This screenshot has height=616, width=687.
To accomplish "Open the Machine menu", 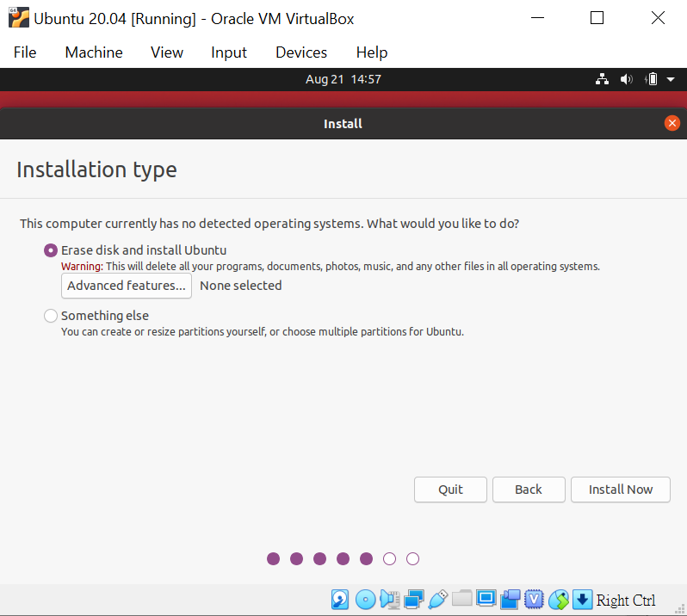I will click(94, 52).
